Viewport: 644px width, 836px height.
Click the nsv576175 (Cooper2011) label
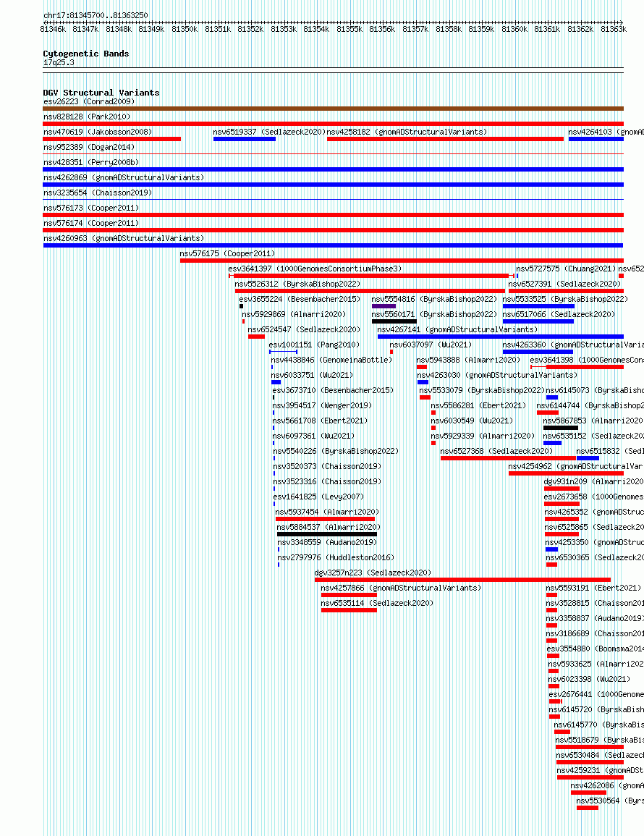coord(228,253)
